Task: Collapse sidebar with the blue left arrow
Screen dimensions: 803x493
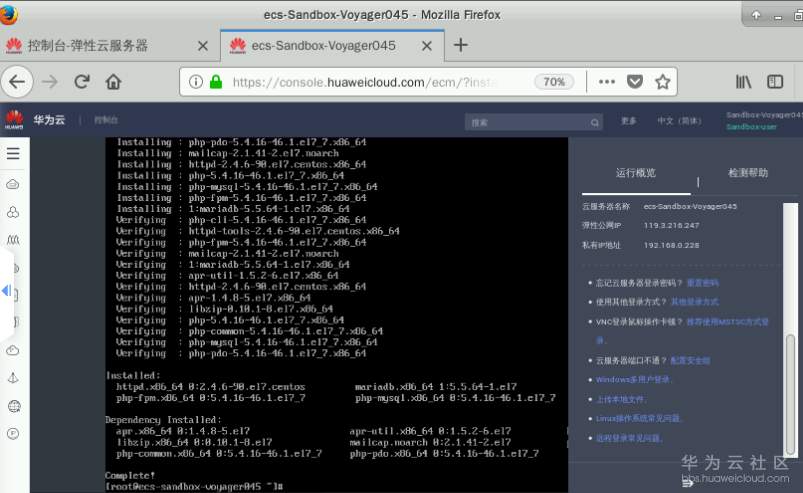Action: [x=6, y=291]
